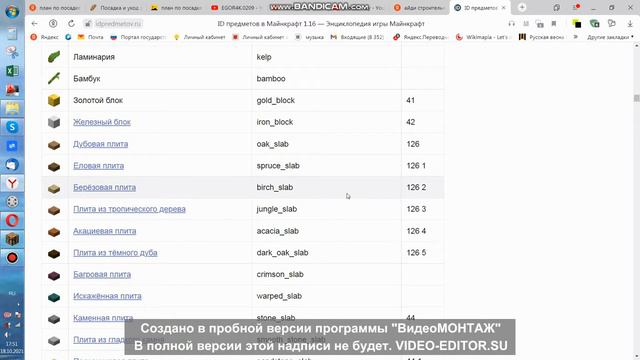Open browser menu icon with red dot

tap(576, 7)
